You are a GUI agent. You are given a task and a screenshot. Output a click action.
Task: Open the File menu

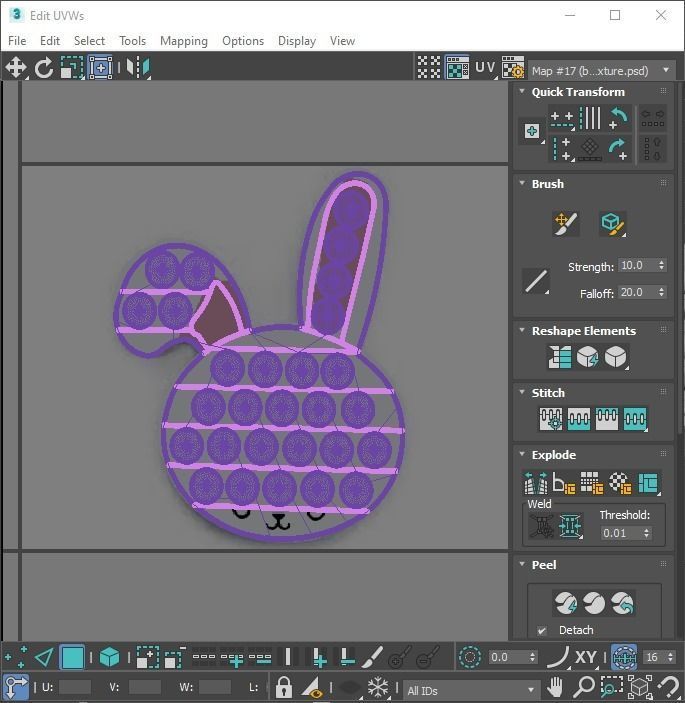17,41
